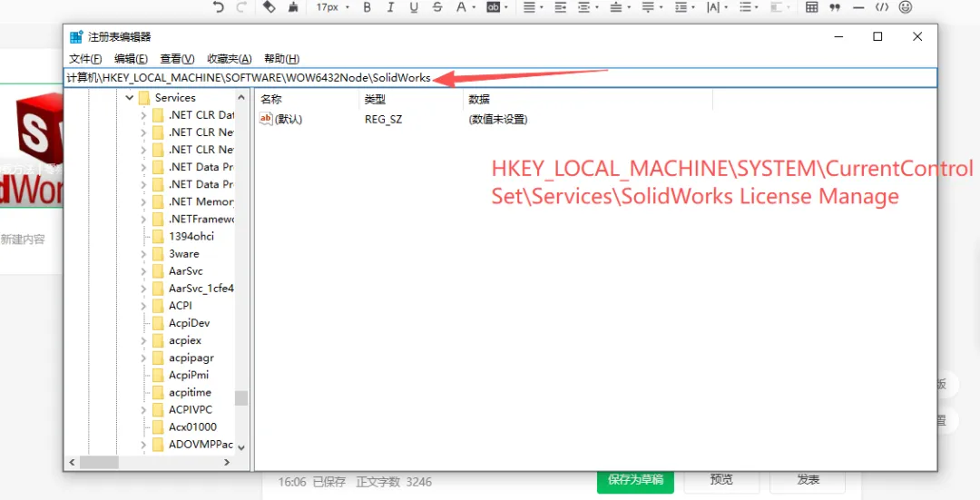Select the AarSvc key
This screenshot has width=980, height=500.
coord(186,271)
